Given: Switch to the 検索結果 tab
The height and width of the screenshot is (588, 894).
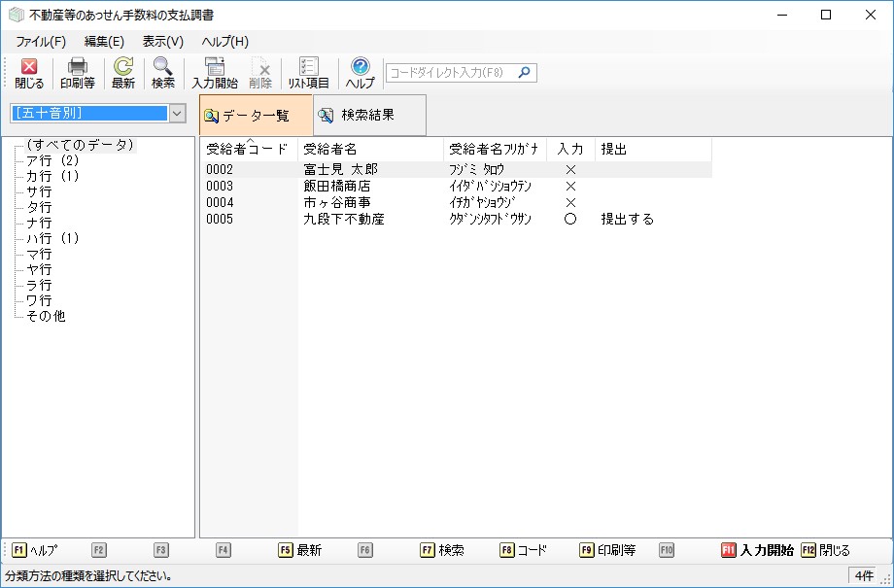Looking at the screenshot, I should (x=367, y=115).
